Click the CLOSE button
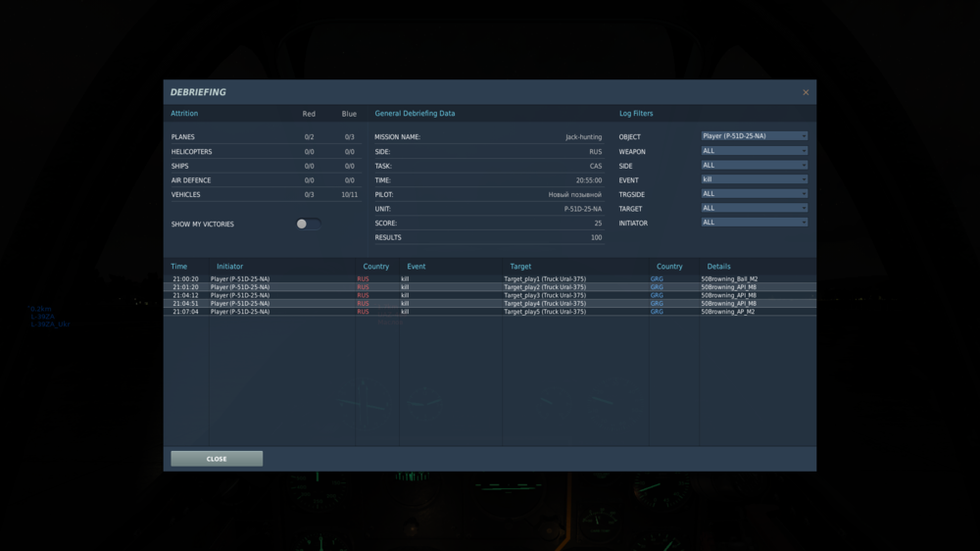980x551 pixels. point(217,459)
